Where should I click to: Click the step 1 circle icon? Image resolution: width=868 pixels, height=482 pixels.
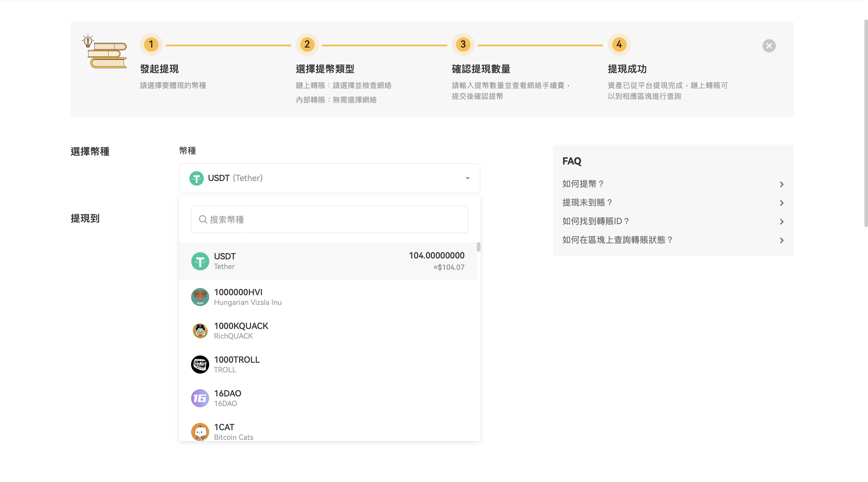[151, 45]
